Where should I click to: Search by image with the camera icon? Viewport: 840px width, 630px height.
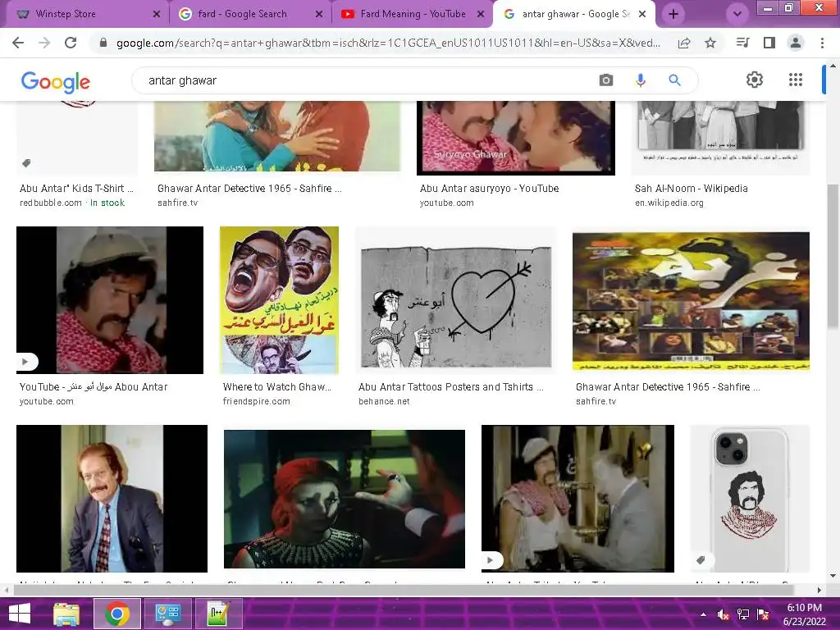(606, 80)
